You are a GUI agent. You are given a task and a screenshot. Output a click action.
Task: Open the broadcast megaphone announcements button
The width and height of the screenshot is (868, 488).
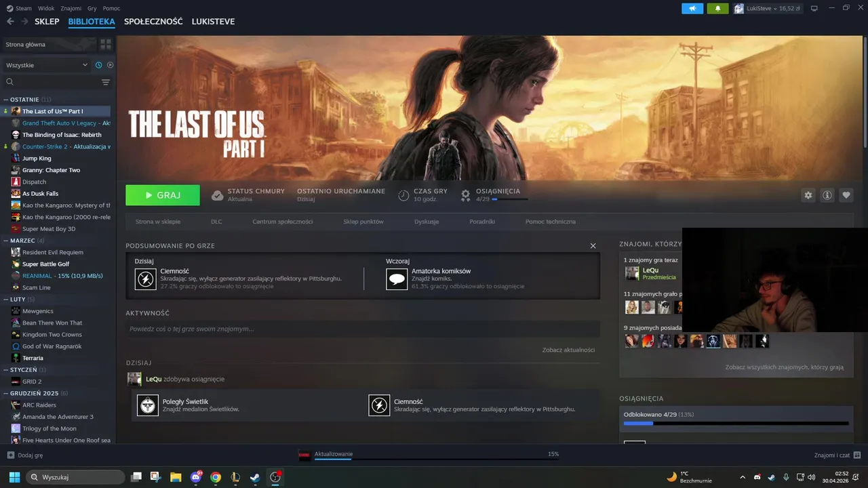tap(692, 8)
